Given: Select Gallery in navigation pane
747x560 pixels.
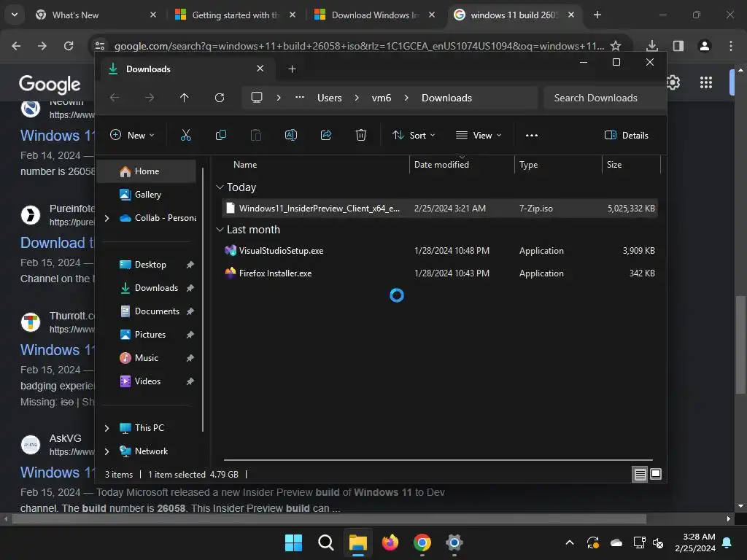Looking at the screenshot, I should tap(146, 195).
